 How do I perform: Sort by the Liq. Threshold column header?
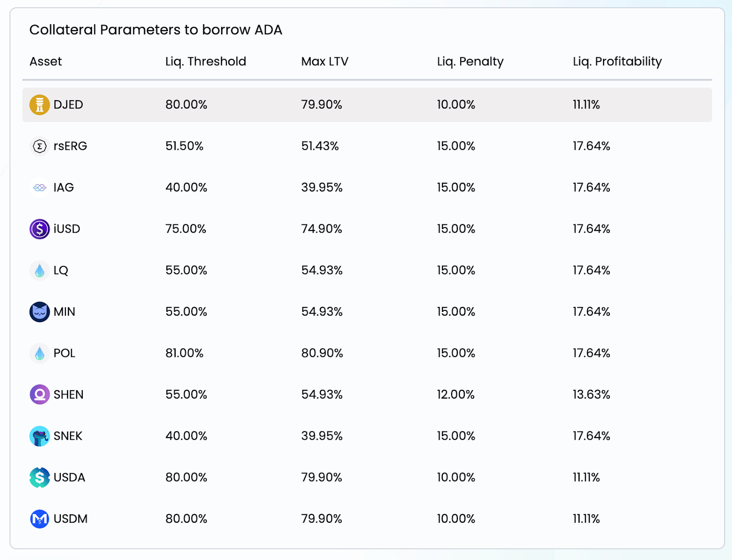(205, 61)
